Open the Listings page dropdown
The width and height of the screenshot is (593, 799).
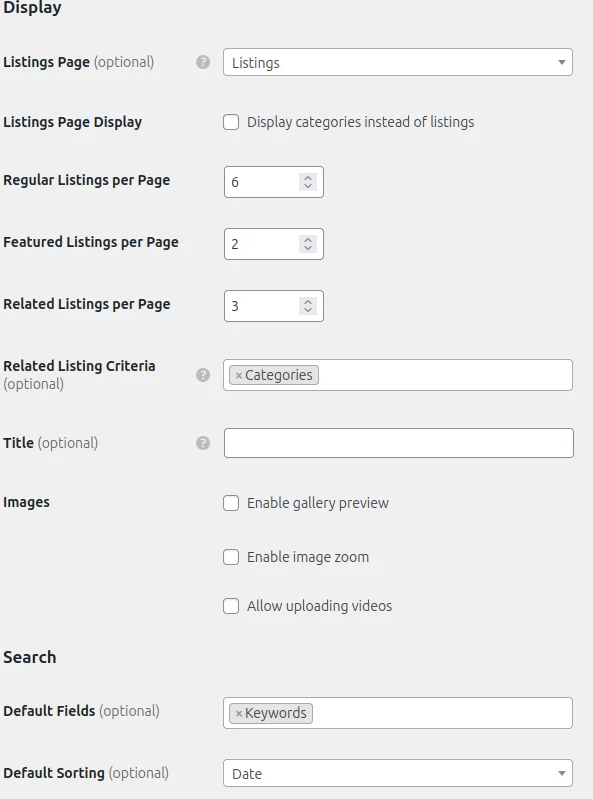(x=398, y=62)
